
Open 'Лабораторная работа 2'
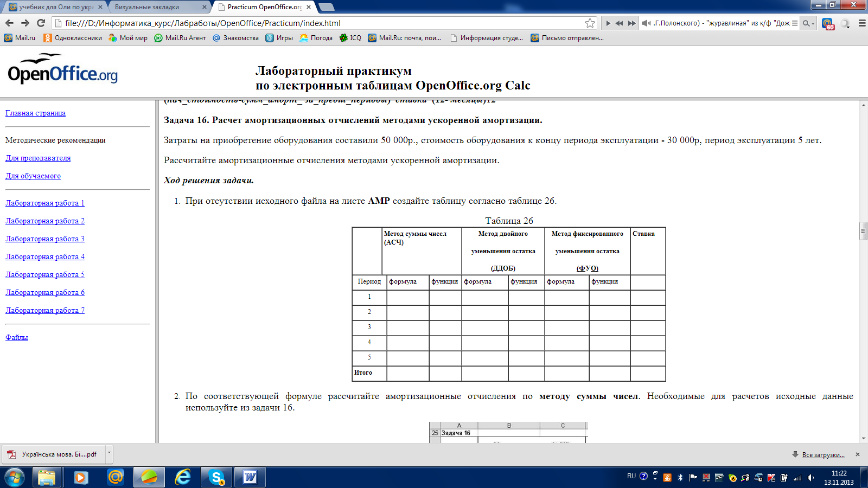[45, 221]
